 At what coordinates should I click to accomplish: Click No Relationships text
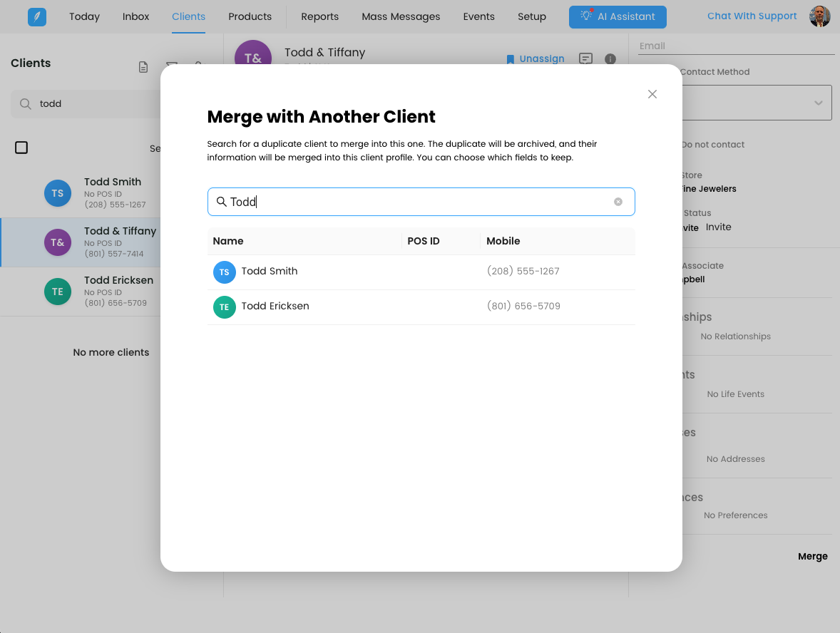[736, 336]
